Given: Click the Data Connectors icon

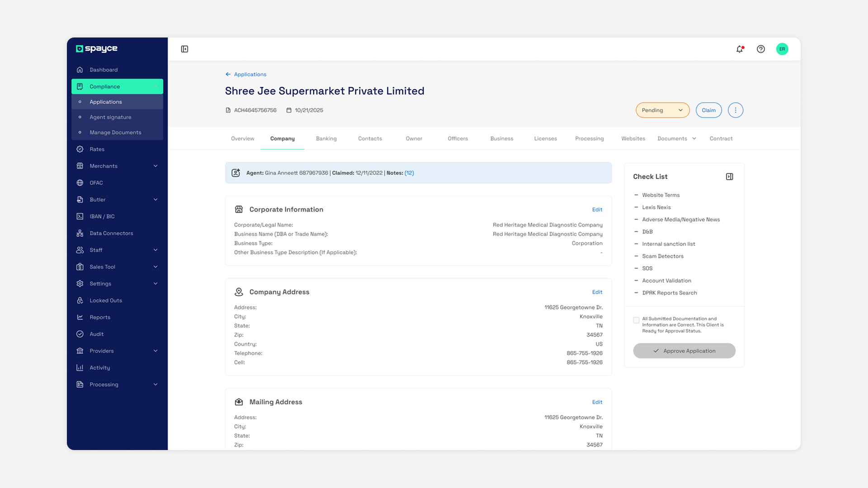Looking at the screenshot, I should (80, 233).
